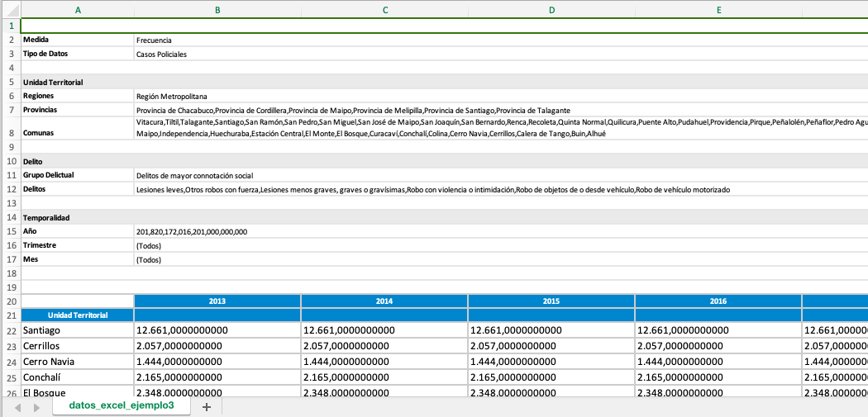Click the 2013 year header cell
This screenshot has height=417, width=868.
tap(217, 301)
